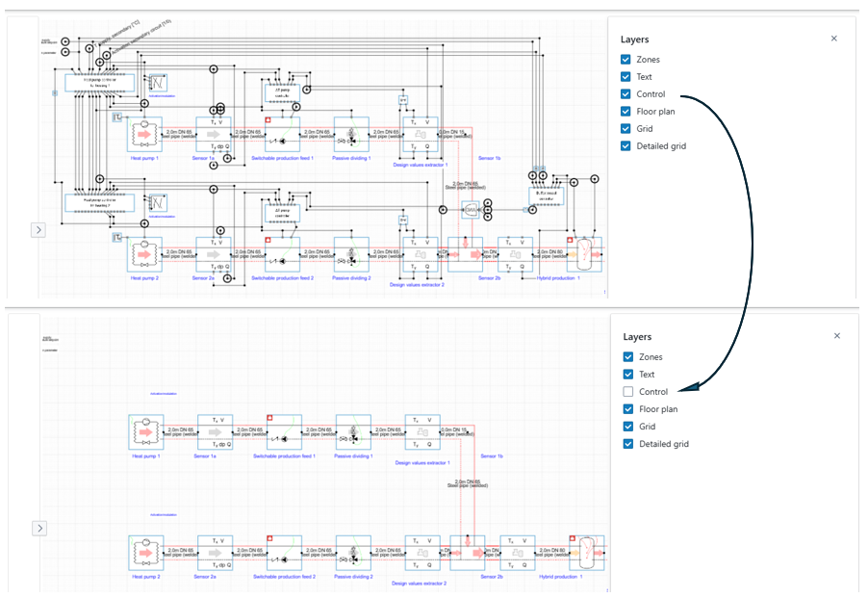Click Passive dividing 2 block in upper diagram

[x=352, y=255]
